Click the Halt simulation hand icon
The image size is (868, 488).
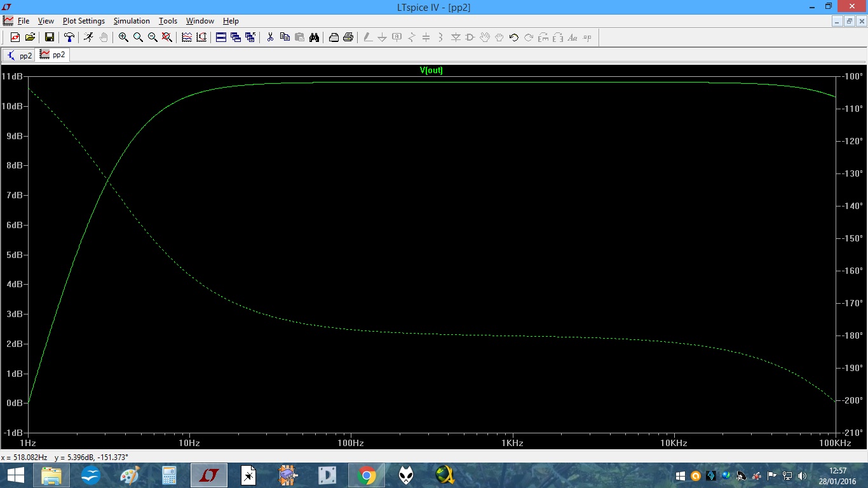pos(103,37)
